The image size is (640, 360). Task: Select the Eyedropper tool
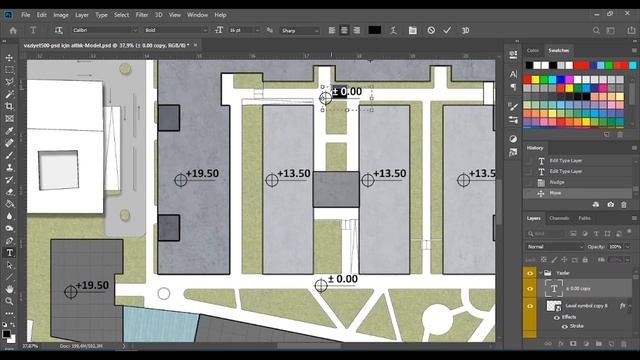click(9, 131)
